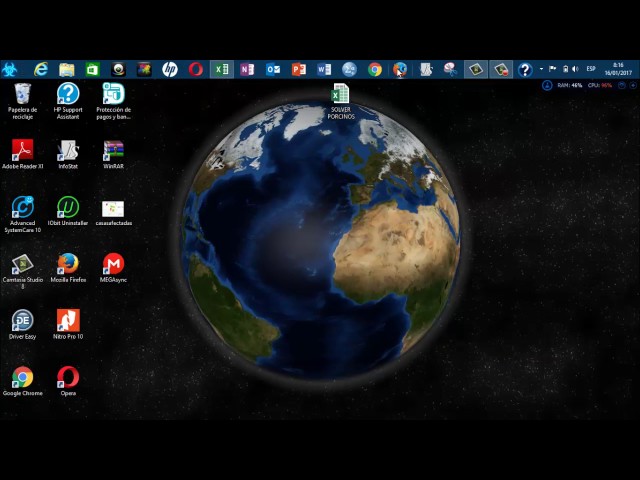Select the Mozilla Firefox desktop shortcut
This screenshot has width=640, height=480.
coord(68,267)
